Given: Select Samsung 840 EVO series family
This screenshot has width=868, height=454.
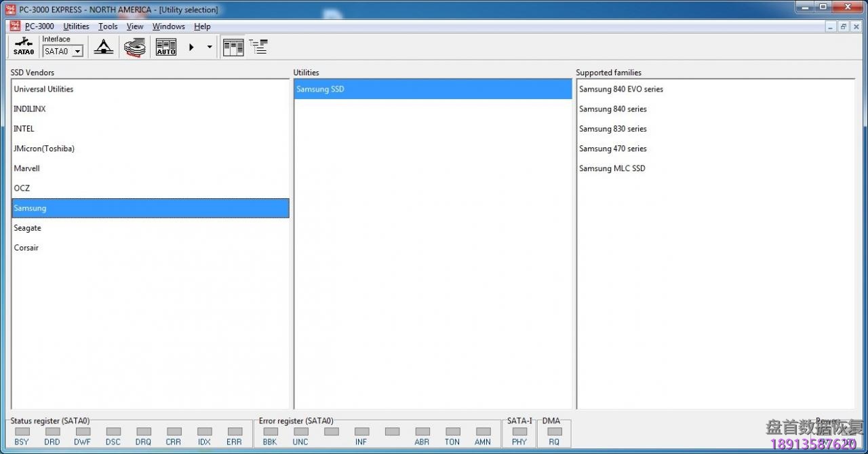Looking at the screenshot, I should pos(620,89).
